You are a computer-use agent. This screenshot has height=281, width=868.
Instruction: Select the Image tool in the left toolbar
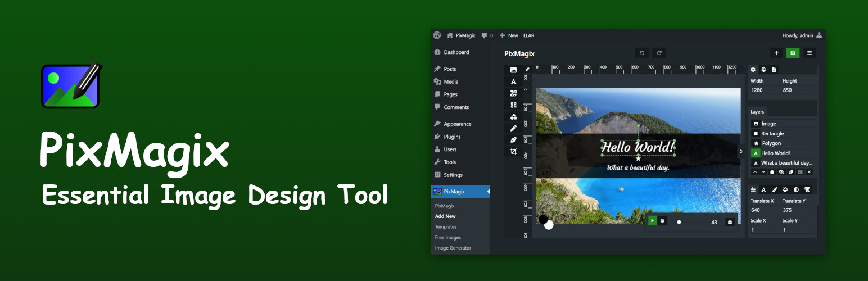tap(513, 70)
